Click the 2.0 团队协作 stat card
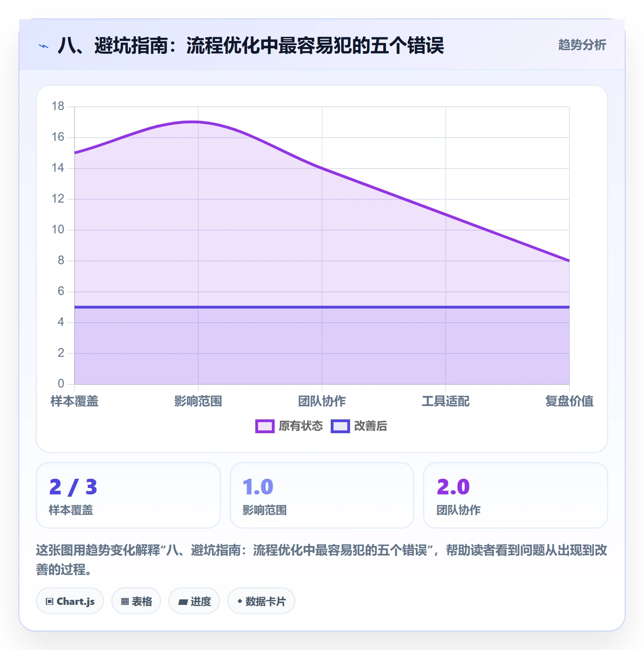This screenshot has height=650, width=644. [516, 495]
